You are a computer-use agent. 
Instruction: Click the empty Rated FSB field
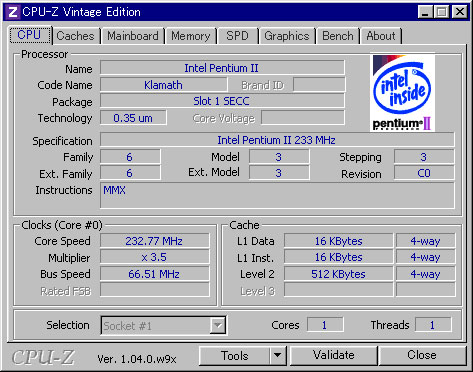coord(154,290)
